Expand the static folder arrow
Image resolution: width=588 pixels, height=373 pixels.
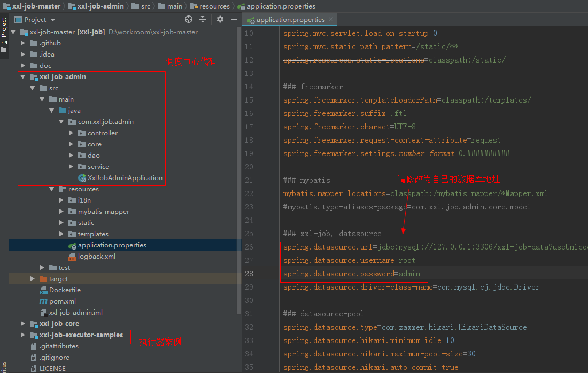[61, 223]
